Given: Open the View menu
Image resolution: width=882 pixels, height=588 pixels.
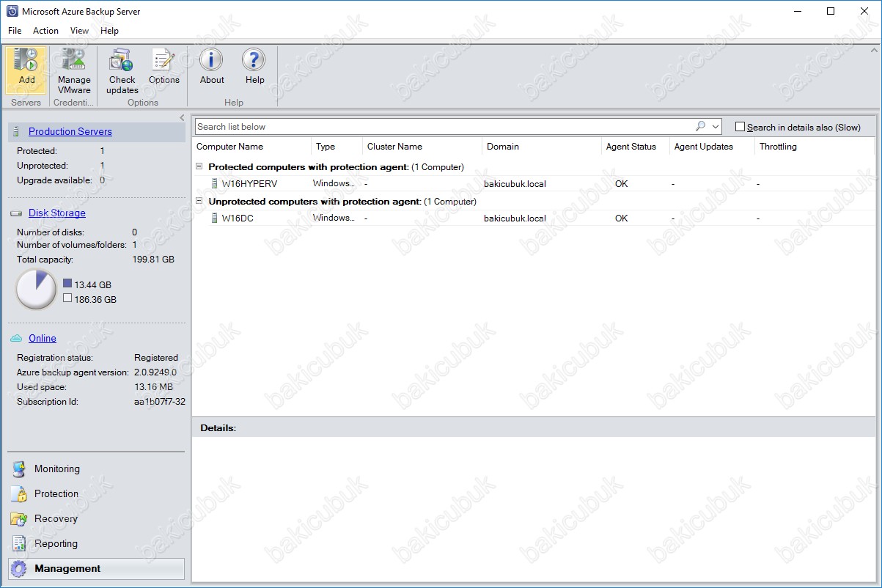Looking at the screenshot, I should (x=79, y=31).
